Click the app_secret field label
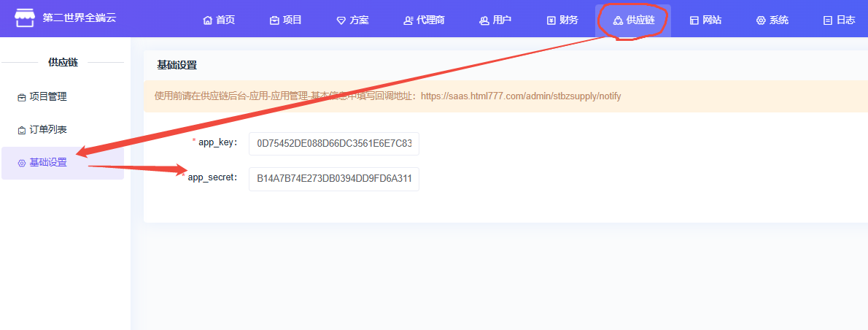This screenshot has height=330, width=868. [212, 177]
